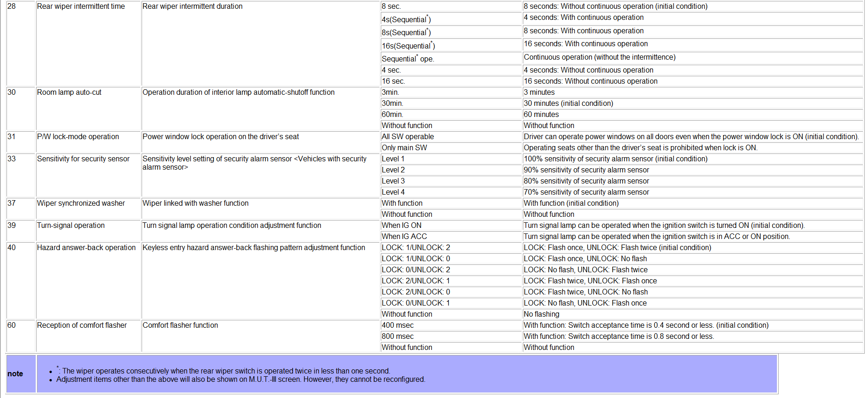
Task: Click 'Rear wiper intermittent duration' description
Action: 192,6
